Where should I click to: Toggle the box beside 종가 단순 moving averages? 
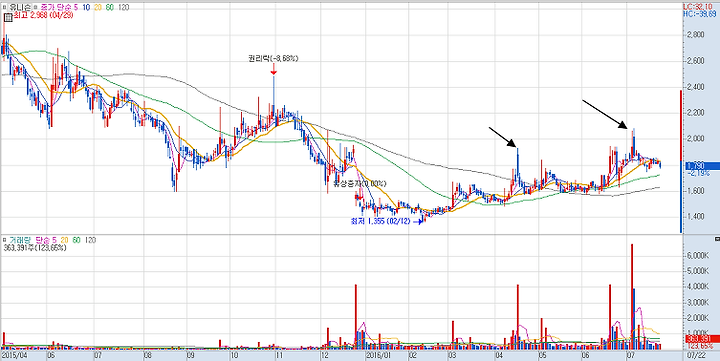click(x=36, y=8)
